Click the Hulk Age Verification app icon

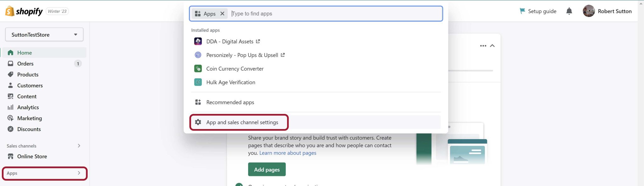pyautogui.click(x=198, y=82)
